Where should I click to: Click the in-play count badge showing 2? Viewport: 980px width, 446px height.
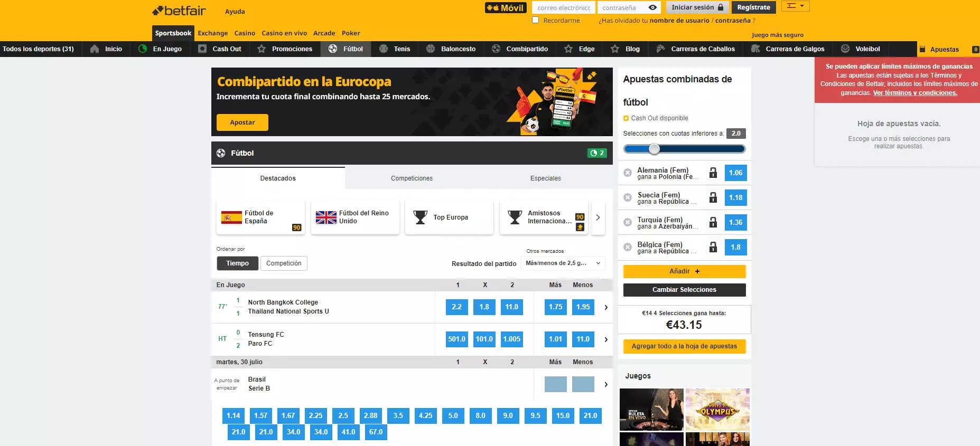point(597,153)
